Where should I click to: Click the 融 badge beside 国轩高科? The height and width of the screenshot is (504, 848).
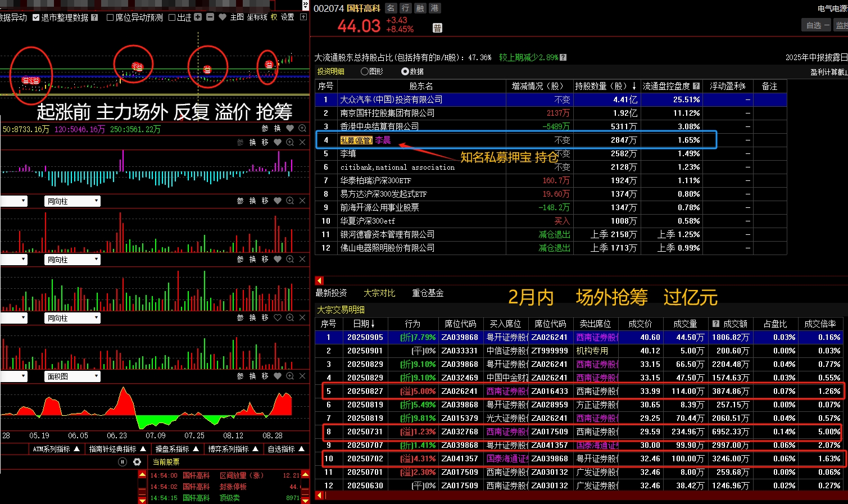tap(420, 8)
